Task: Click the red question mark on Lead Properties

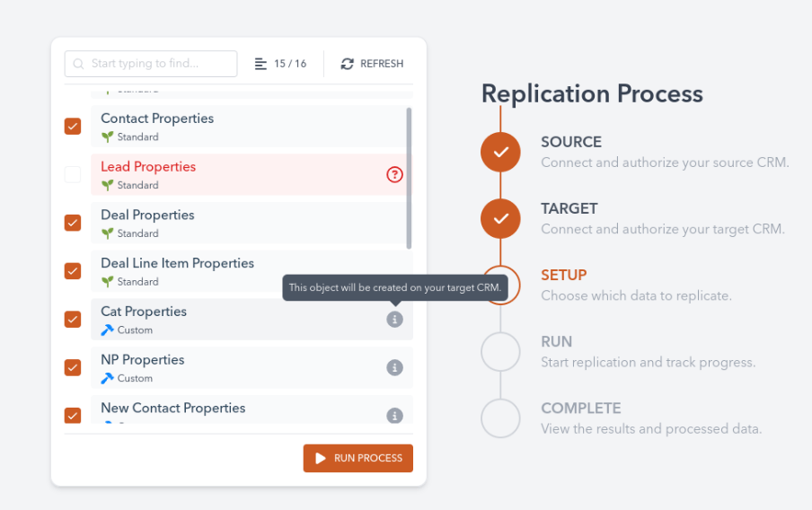Action: tap(394, 175)
